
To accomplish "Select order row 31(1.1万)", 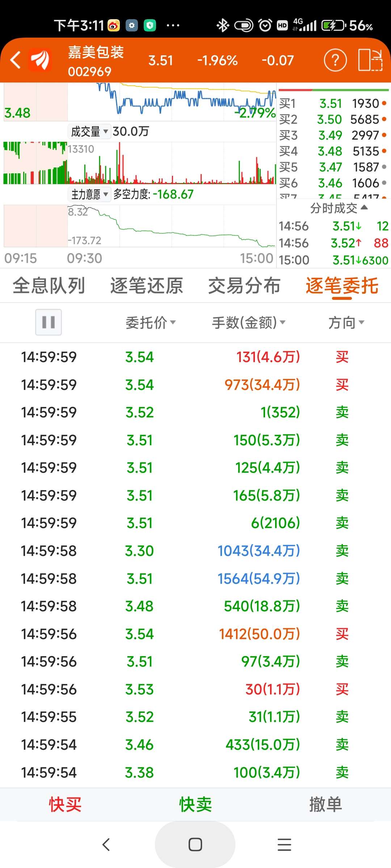I will click(195, 717).
